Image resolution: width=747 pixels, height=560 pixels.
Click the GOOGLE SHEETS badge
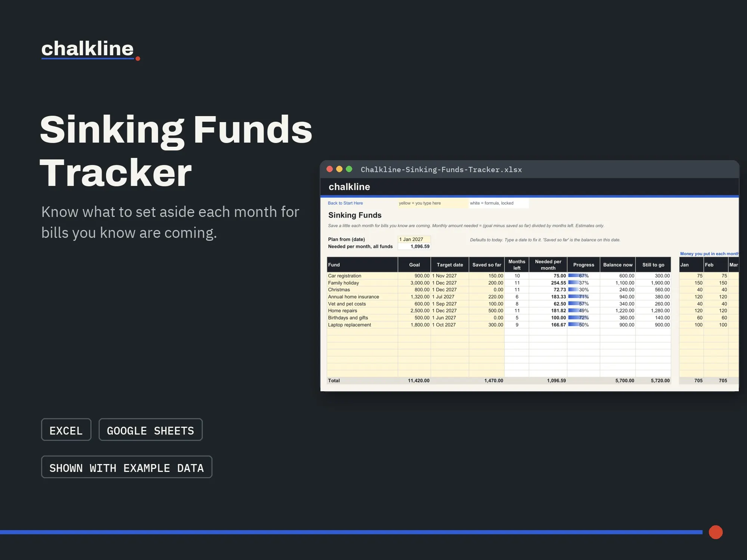click(151, 430)
